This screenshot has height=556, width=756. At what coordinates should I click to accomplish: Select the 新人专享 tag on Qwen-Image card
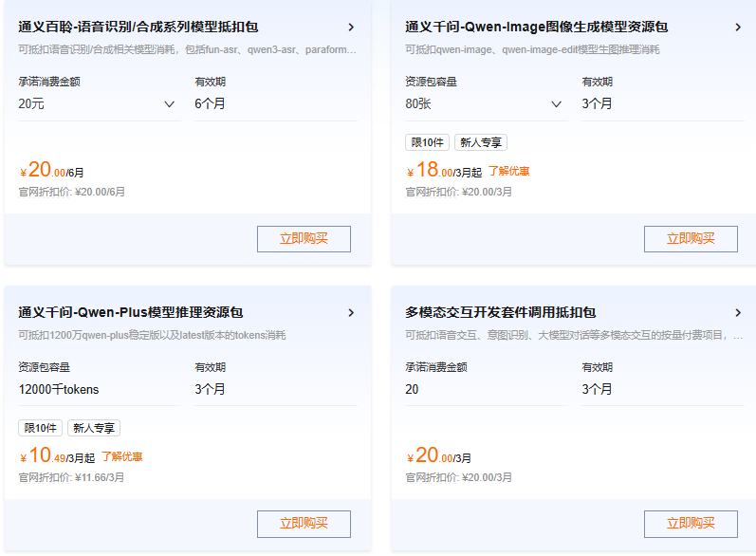(481, 142)
